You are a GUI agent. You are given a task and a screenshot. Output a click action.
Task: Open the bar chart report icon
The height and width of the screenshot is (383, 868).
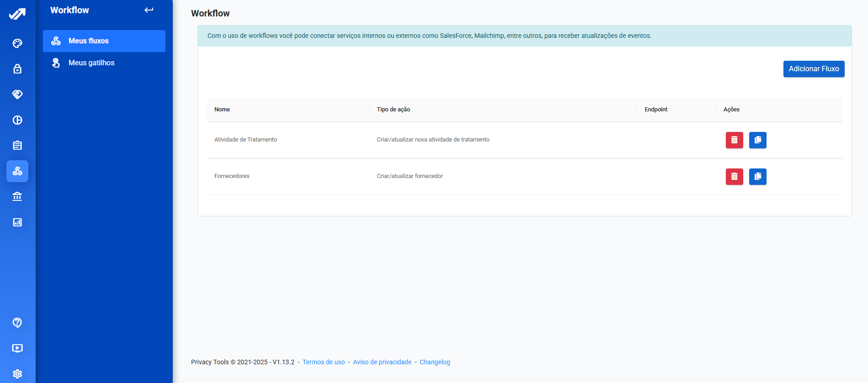(17, 222)
